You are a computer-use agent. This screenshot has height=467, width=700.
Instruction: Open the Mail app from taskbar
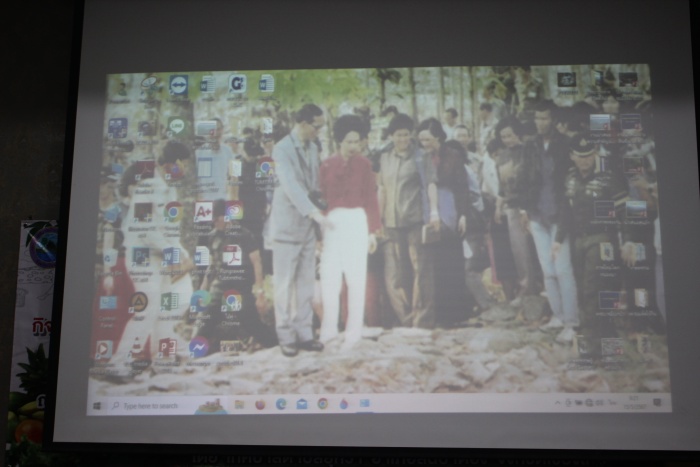[x=302, y=404]
